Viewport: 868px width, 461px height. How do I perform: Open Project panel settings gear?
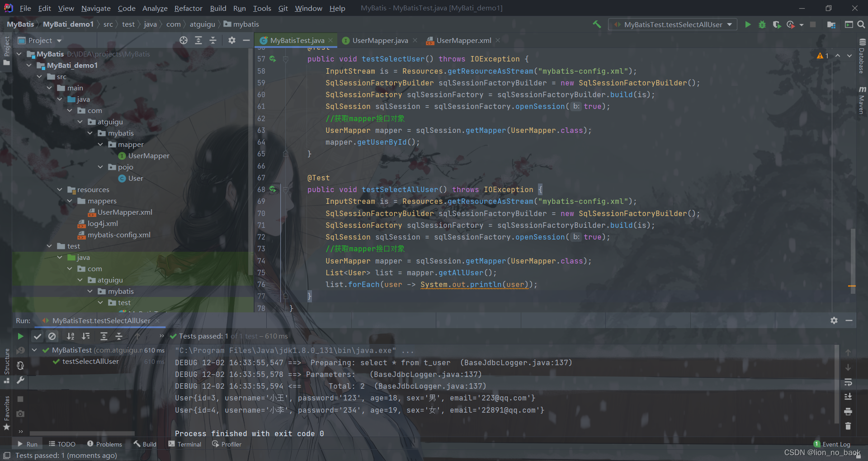[232, 40]
